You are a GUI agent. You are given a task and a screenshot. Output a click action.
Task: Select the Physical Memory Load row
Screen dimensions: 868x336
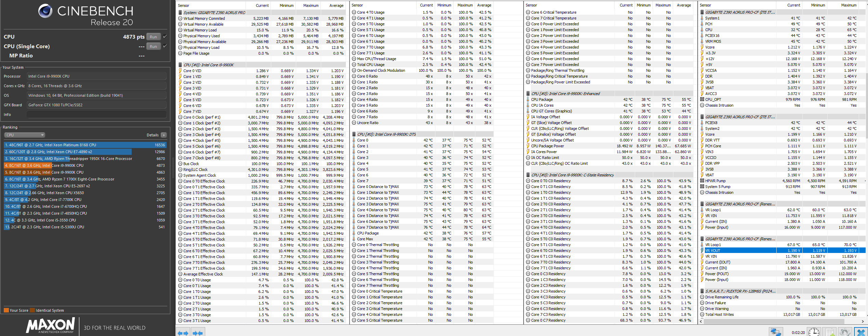pyautogui.click(x=262, y=48)
